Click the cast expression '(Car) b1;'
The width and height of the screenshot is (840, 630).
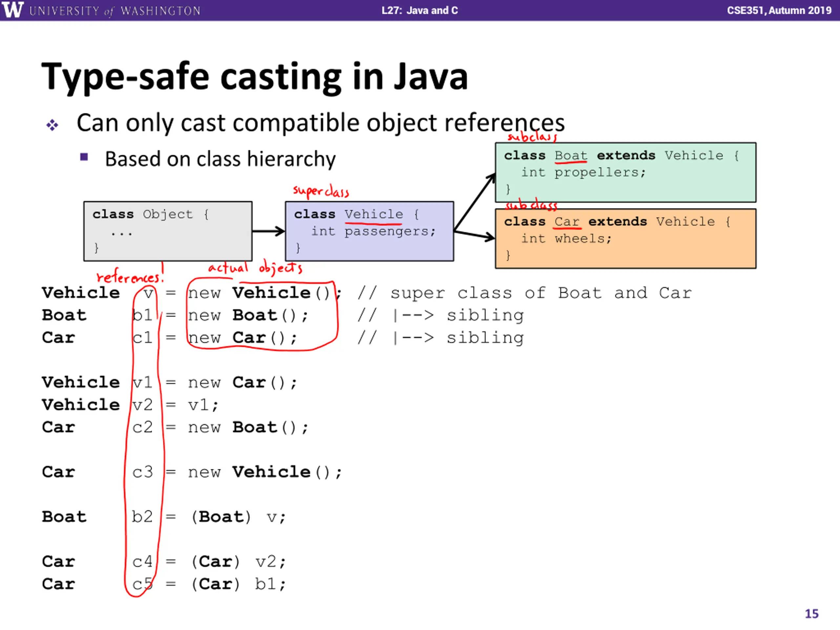click(x=238, y=584)
